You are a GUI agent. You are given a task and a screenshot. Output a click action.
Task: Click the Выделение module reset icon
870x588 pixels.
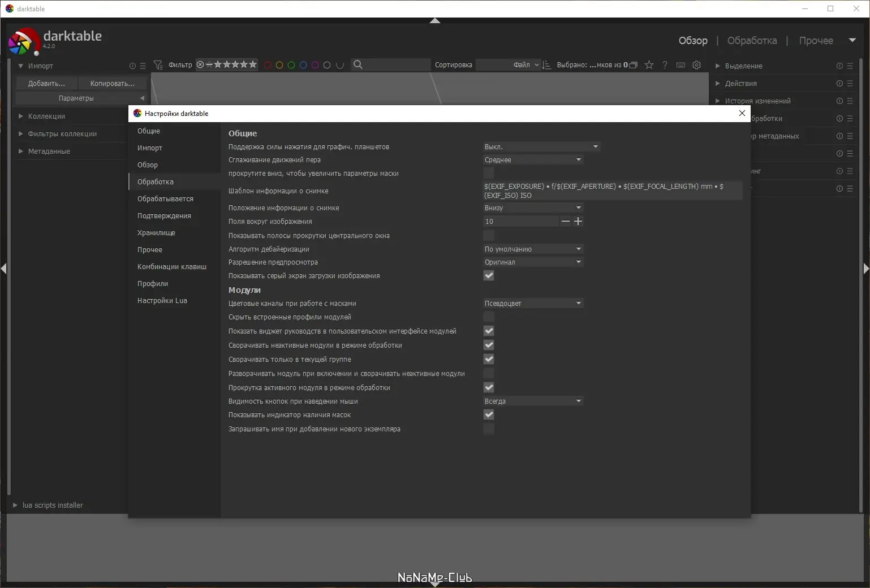(839, 66)
